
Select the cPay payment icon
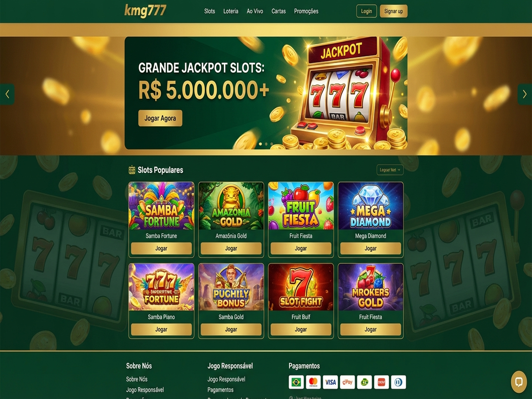point(348,382)
